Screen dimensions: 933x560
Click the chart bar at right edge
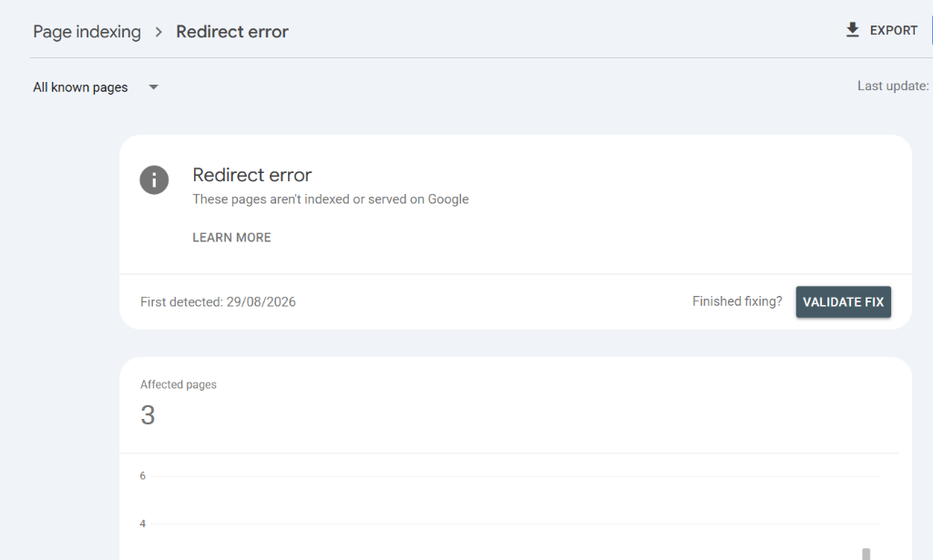tap(866, 554)
